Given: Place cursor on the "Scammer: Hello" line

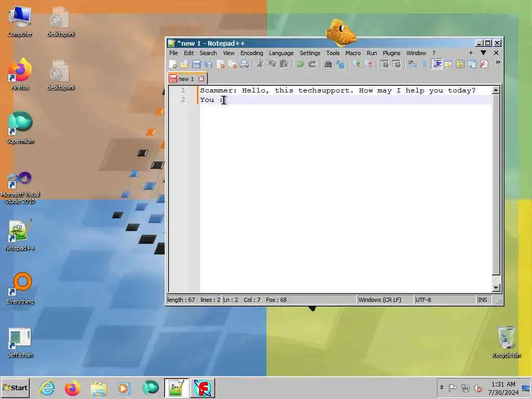Looking at the screenshot, I should (338, 90).
